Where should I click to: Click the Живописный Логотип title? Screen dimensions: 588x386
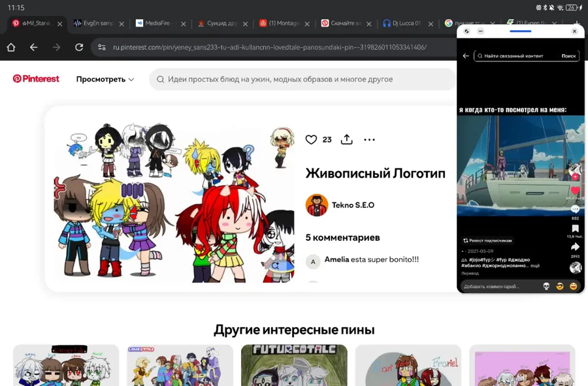pos(376,174)
